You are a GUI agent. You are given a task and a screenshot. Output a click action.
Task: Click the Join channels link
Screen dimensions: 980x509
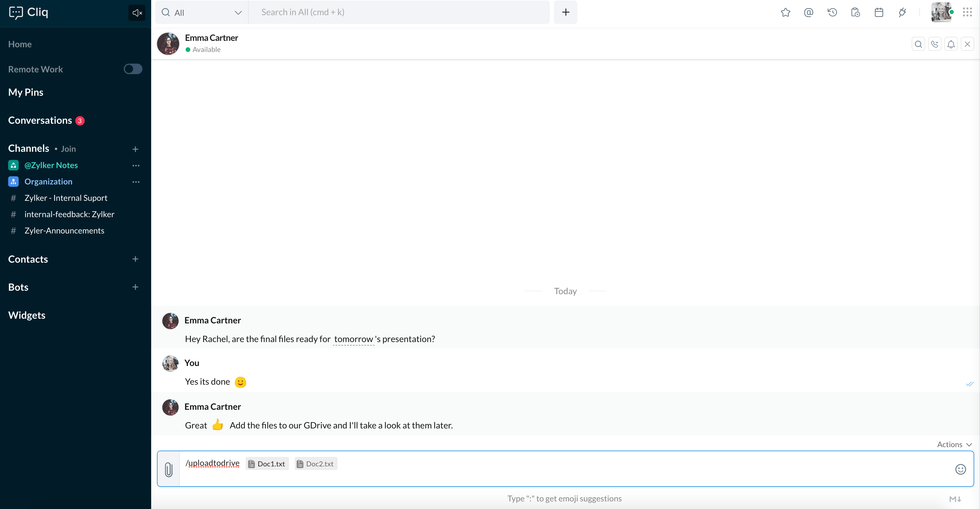pos(68,149)
